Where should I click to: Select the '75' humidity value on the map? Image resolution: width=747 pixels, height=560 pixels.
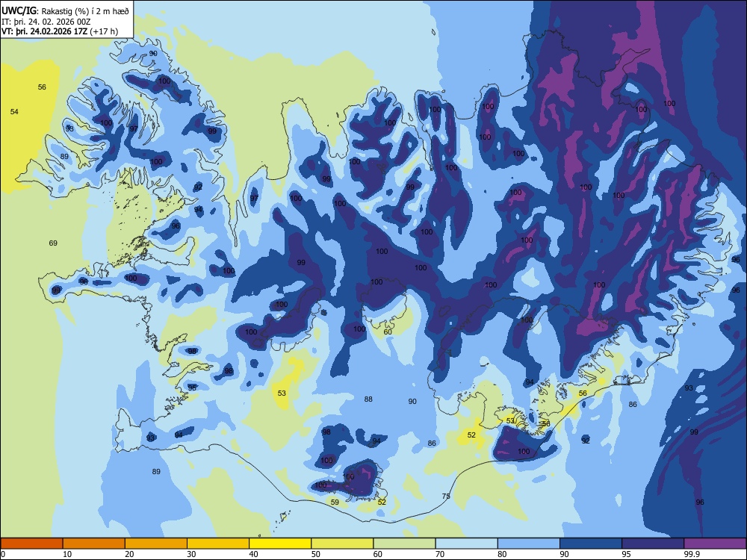446,496
